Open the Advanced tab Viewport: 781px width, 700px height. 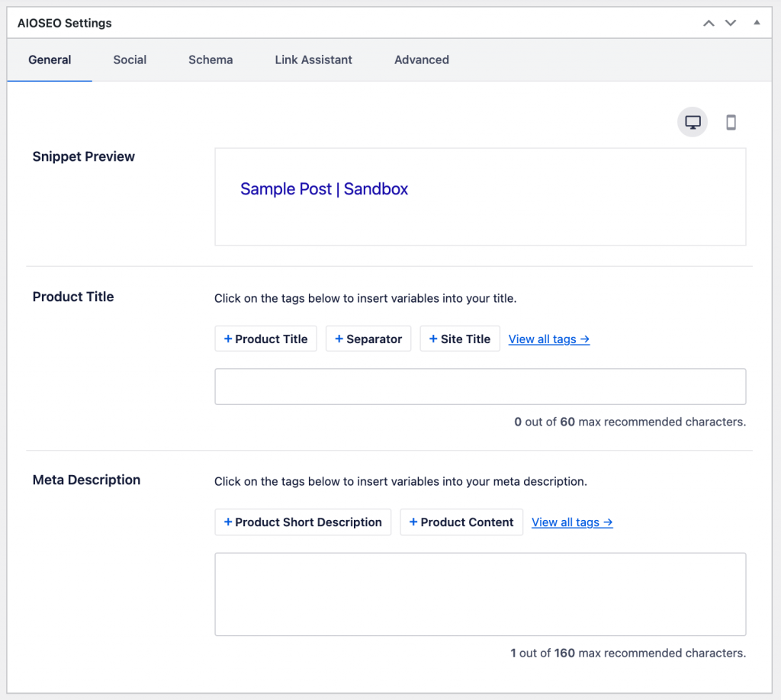coord(421,59)
